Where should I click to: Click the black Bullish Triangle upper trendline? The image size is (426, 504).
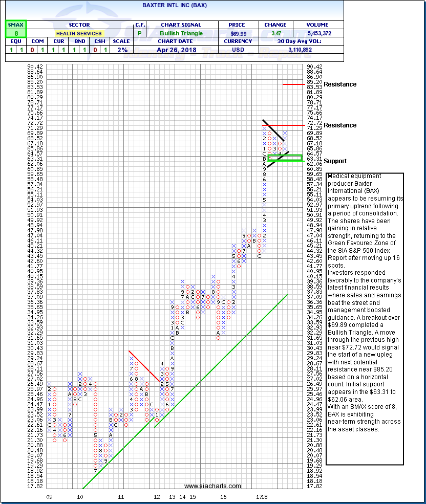point(273,131)
